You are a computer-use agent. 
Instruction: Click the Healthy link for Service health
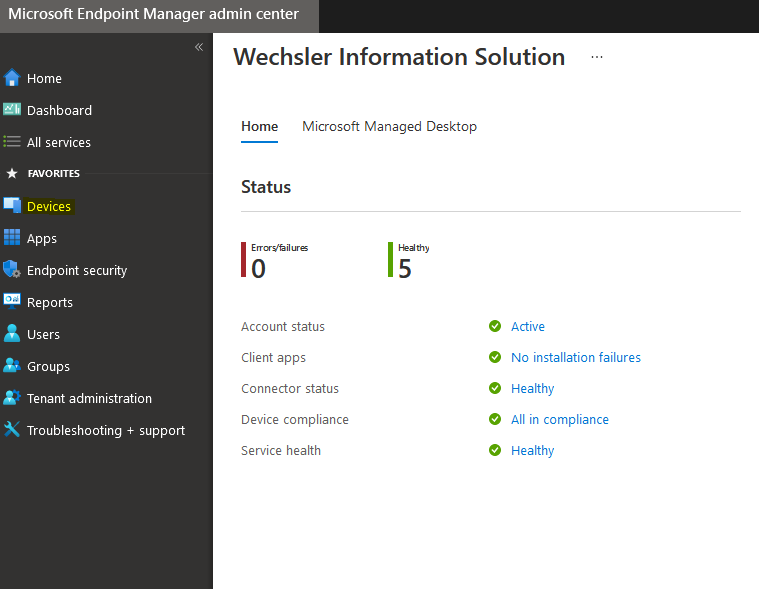coord(532,450)
